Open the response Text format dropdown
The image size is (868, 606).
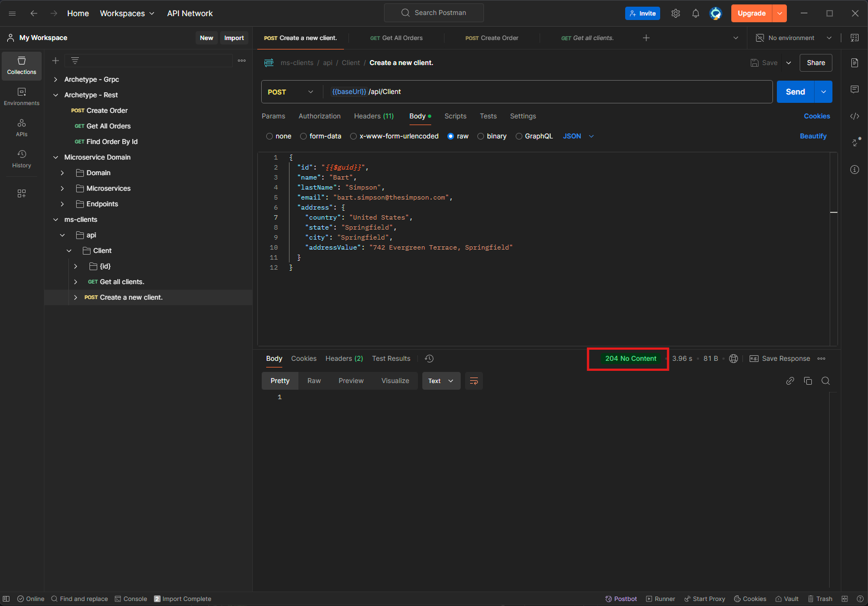point(441,381)
